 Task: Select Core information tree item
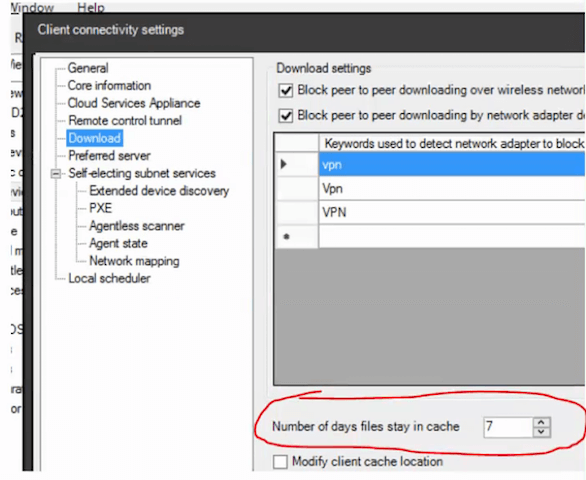click(109, 86)
